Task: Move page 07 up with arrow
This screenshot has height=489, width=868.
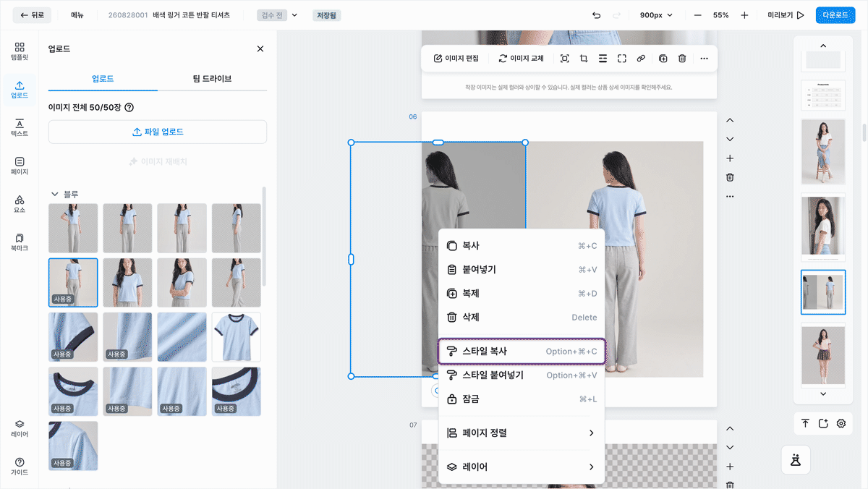Action: coord(730,429)
